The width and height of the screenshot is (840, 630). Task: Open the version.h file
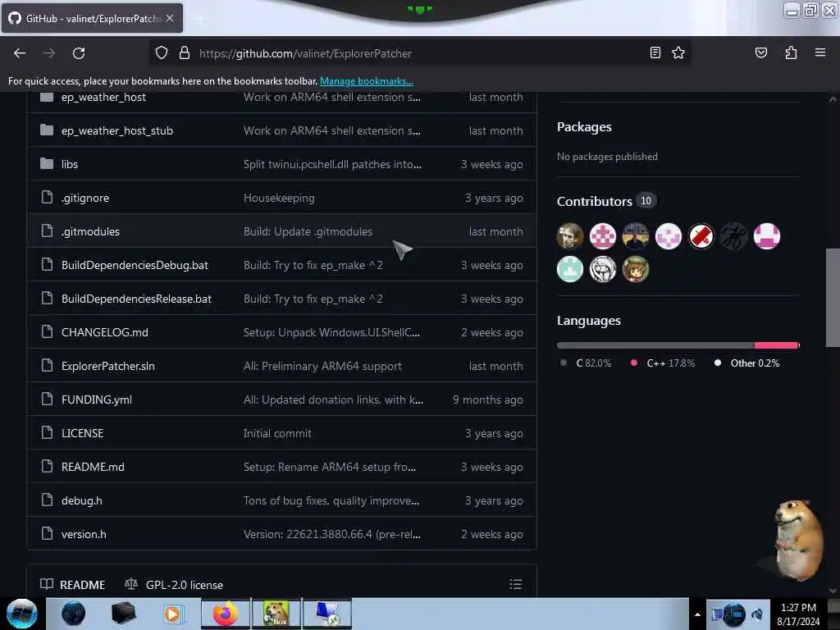(84, 534)
